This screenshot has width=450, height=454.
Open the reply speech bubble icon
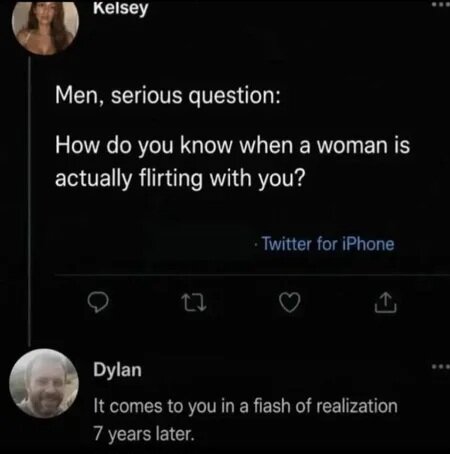(98, 302)
